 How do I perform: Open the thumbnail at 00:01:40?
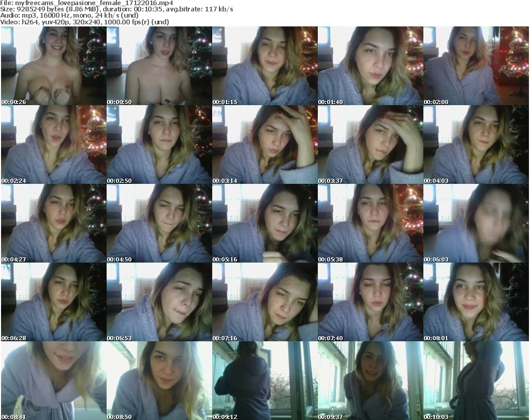pyautogui.click(x=370, y=66)
